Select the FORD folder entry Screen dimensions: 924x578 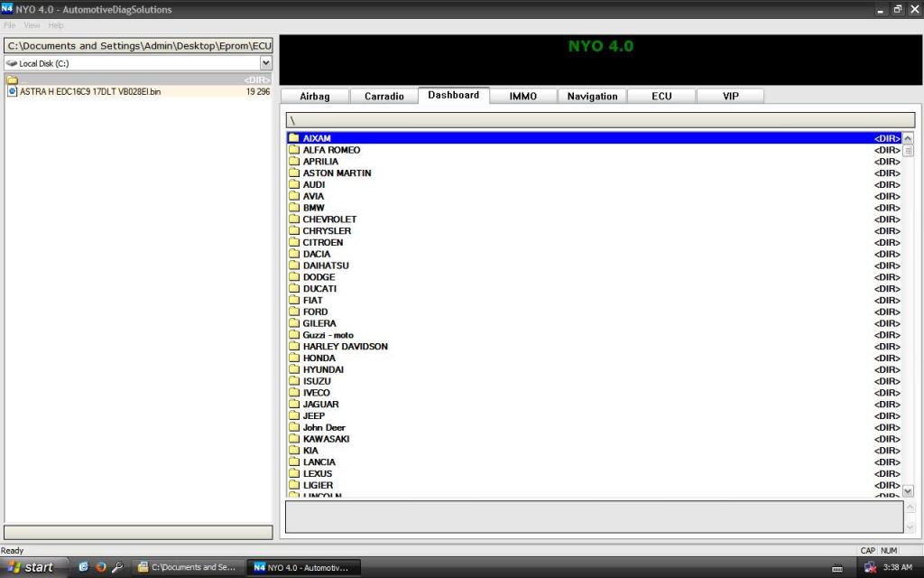click(315, 312)
